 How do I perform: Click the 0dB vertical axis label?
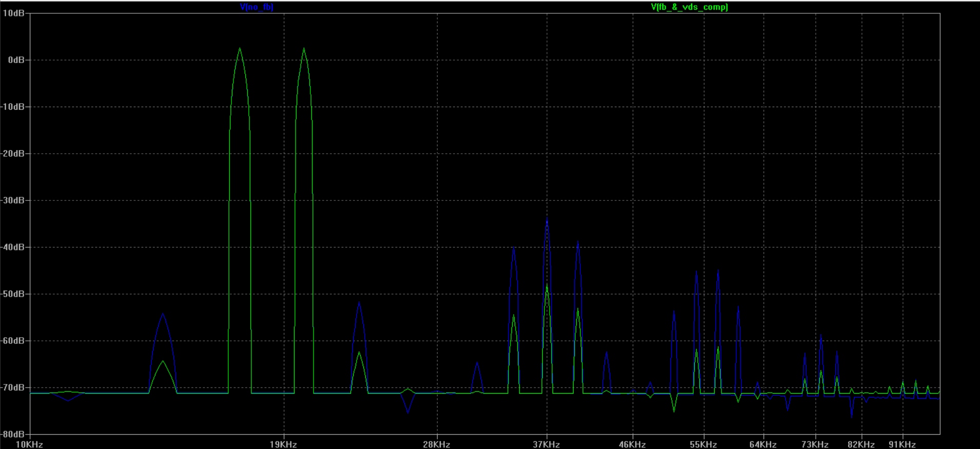coord(16,60)
